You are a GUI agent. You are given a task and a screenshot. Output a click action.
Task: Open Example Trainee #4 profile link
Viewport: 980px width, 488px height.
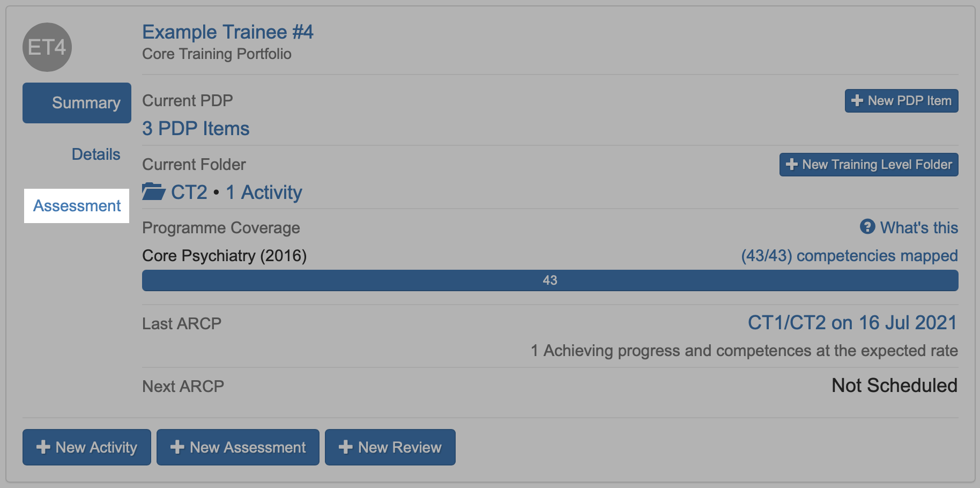tap(227, 32)
